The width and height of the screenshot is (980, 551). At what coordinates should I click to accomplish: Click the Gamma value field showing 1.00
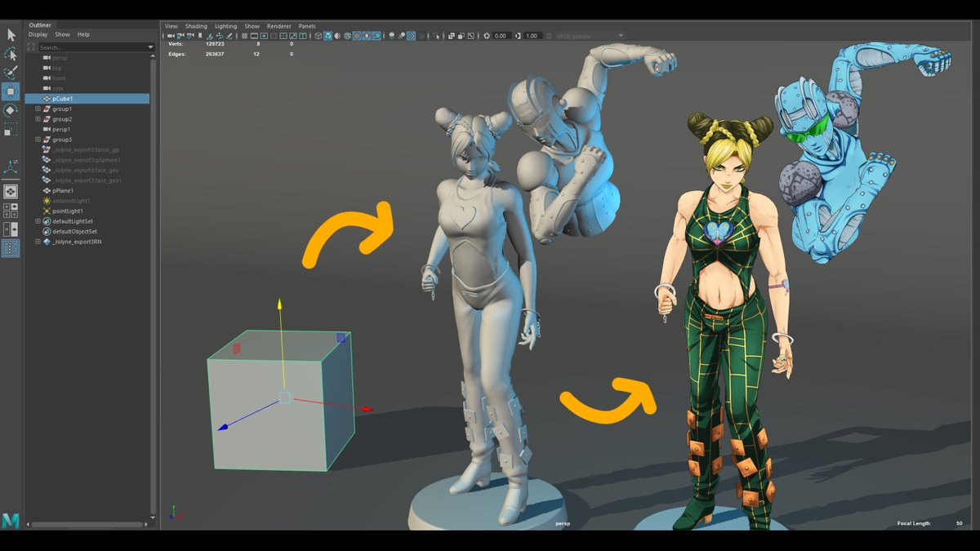point(532,36)
